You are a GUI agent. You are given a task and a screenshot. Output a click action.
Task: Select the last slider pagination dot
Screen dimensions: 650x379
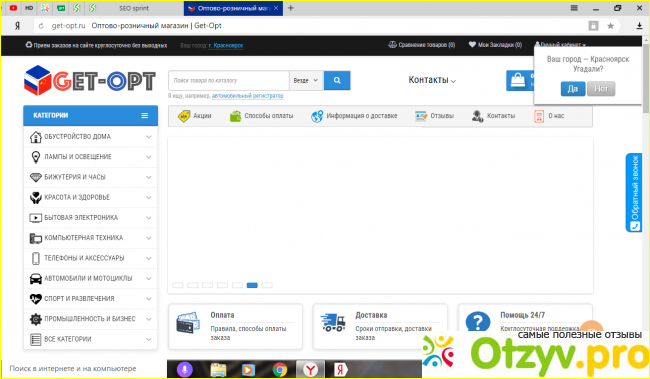pos(267,285)
